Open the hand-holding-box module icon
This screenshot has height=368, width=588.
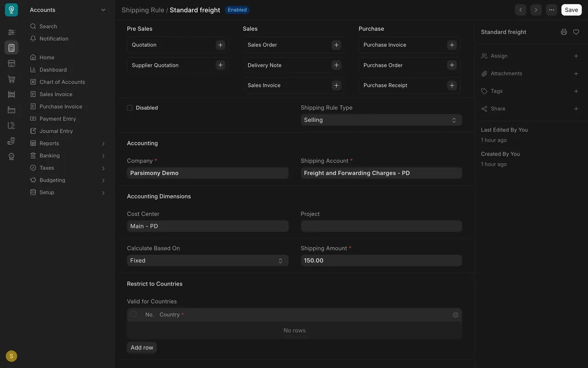click(x=11, y=141)
